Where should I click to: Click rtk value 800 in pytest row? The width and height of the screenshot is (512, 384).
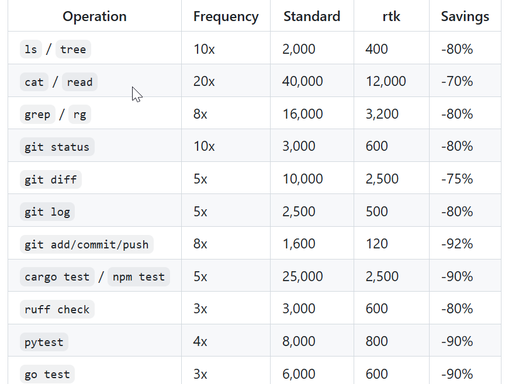point(377,341)
